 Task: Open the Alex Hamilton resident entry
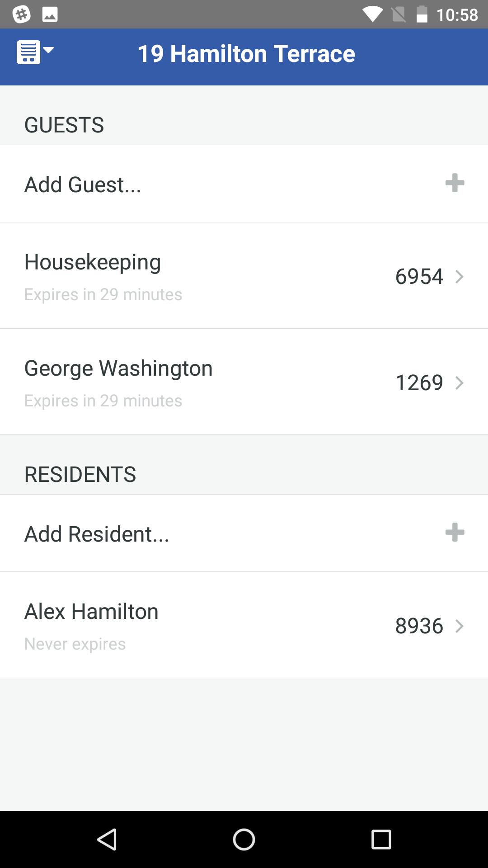pyautogui.click(x=91, y=612)
